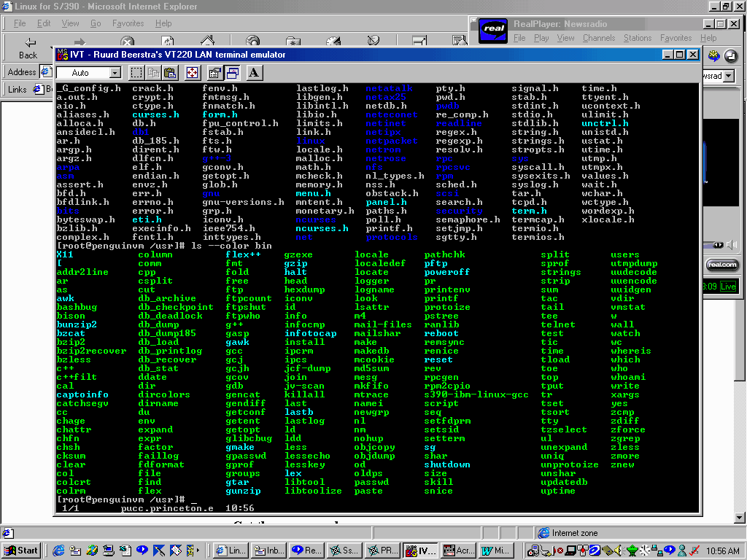Click the paste clipboard icon in IVT toolbar
The height and width of the screenshot is (560, 747).
pos(170,72)
